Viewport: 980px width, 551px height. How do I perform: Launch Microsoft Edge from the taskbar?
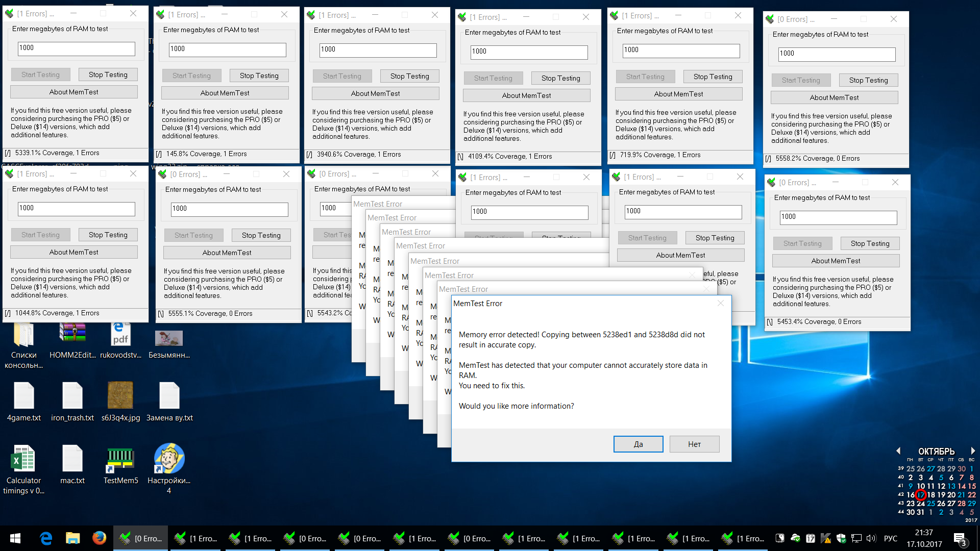(46, 538)
